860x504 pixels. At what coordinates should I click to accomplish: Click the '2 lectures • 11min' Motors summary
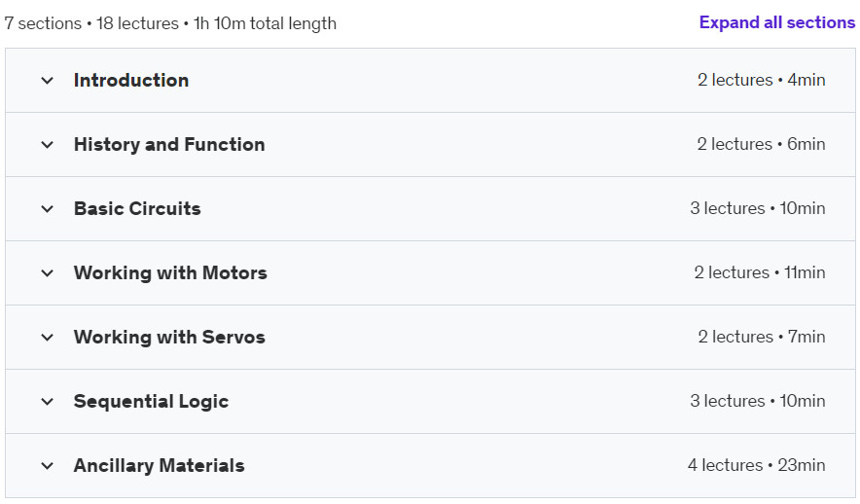pyautogui.click(x=759, y=273)
